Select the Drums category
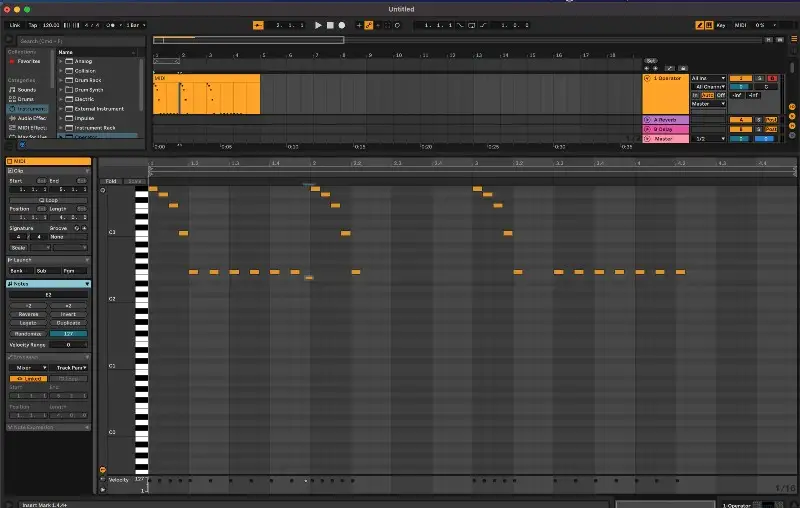 tap(26, 99)
